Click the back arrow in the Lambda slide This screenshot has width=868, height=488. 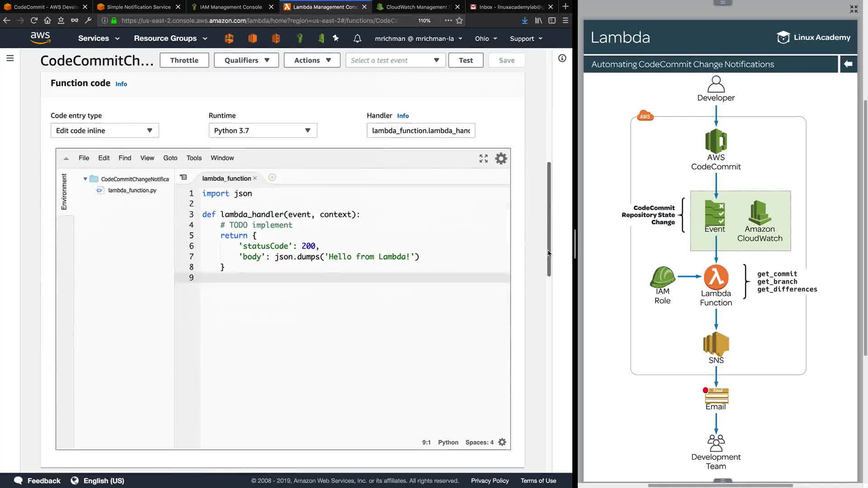(x=848, y=64)
